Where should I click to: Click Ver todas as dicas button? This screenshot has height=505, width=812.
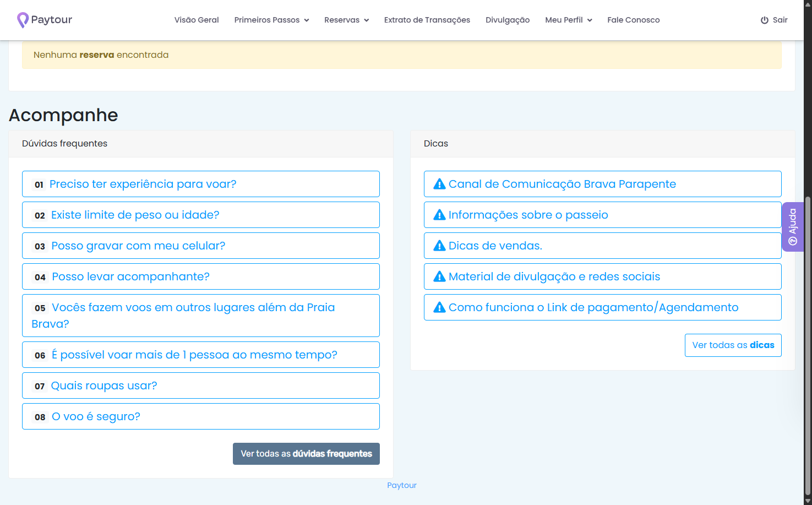tap(733, 345)
